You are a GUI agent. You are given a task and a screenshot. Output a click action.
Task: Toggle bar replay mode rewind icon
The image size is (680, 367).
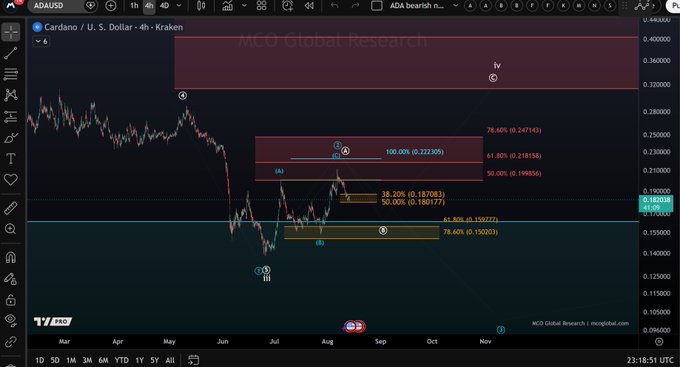click(x=309, y=6)
